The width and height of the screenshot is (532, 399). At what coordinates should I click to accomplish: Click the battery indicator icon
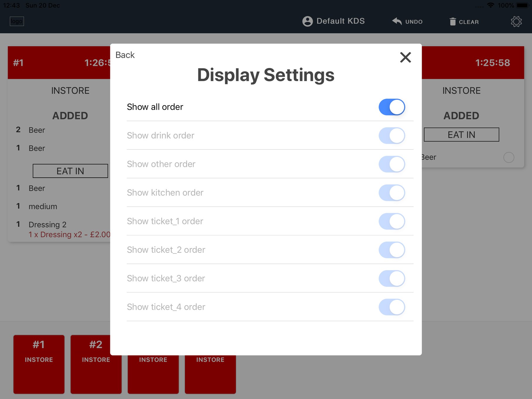[521, 5]
